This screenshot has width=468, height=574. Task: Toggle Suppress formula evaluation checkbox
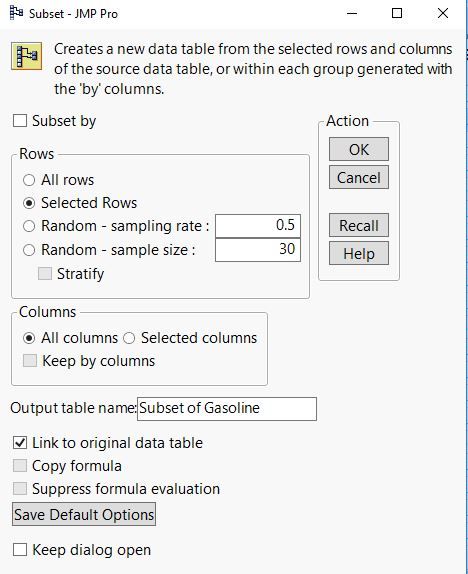coord(20,489)
